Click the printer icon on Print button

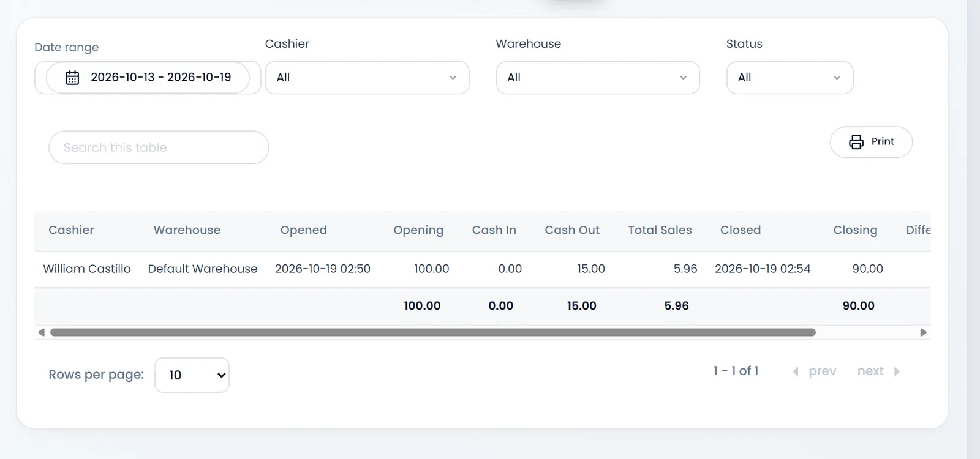(x=856, y=142)
